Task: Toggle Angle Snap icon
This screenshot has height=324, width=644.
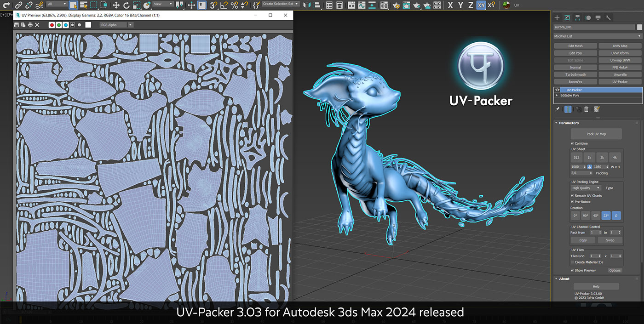Action: 224,5
